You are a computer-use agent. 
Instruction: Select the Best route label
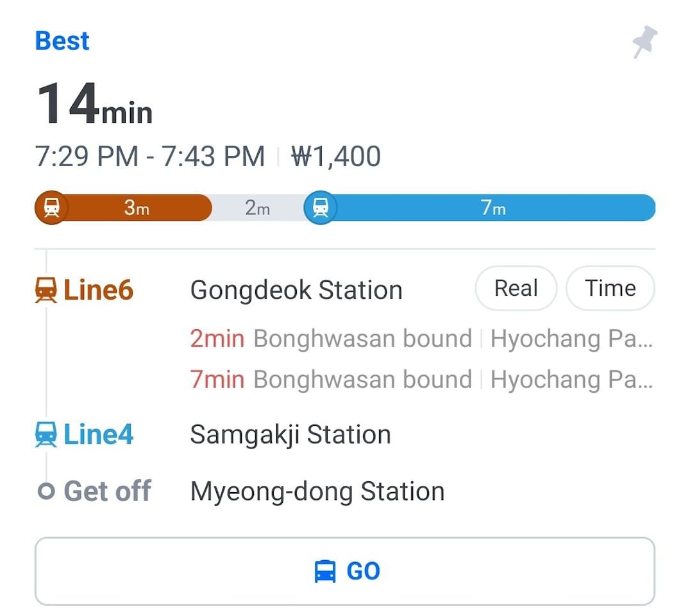pyautogui.click(x=62, y=41)
